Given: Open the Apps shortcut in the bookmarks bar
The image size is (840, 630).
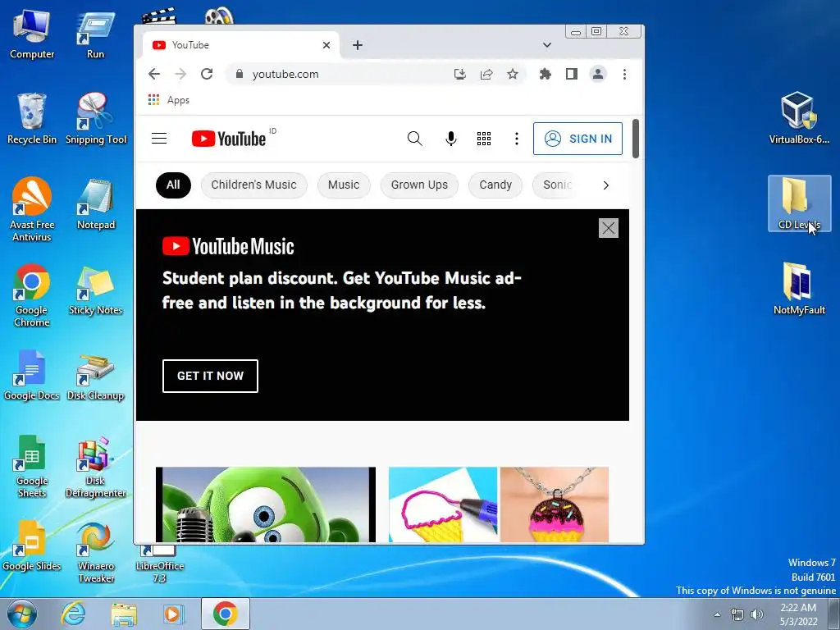Looking at the screenshot, I should click(168, 100).
